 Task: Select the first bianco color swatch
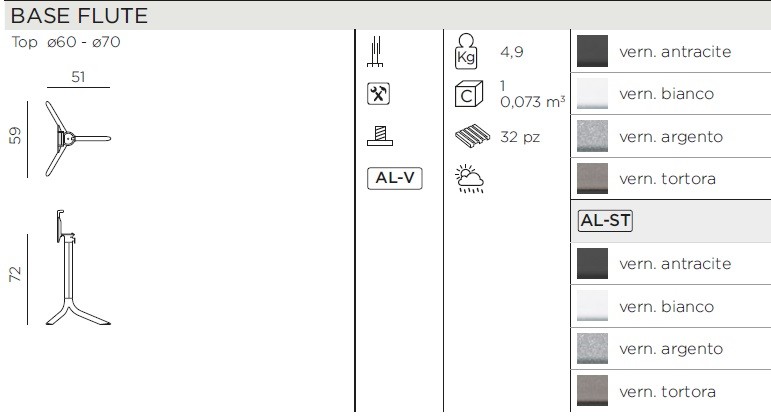[592, 93]
